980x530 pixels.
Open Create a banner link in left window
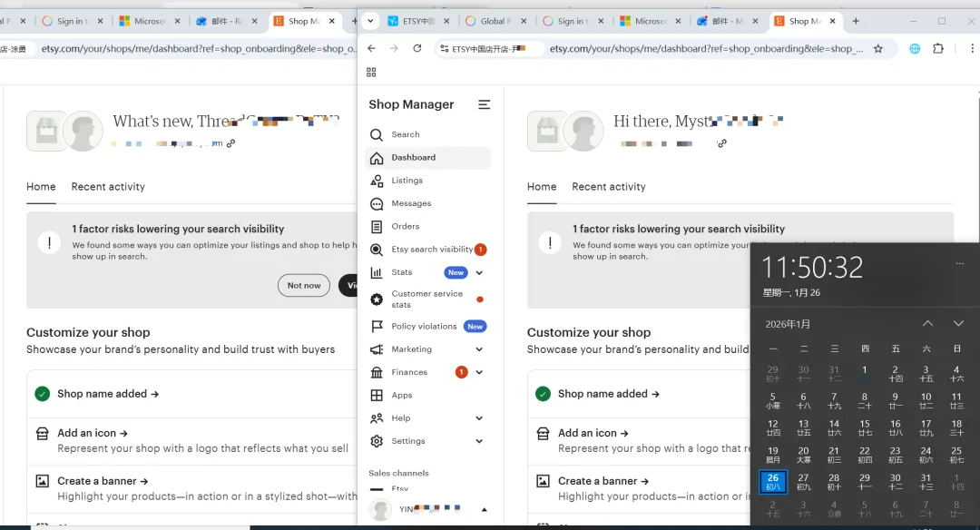[x=103, y=481]
